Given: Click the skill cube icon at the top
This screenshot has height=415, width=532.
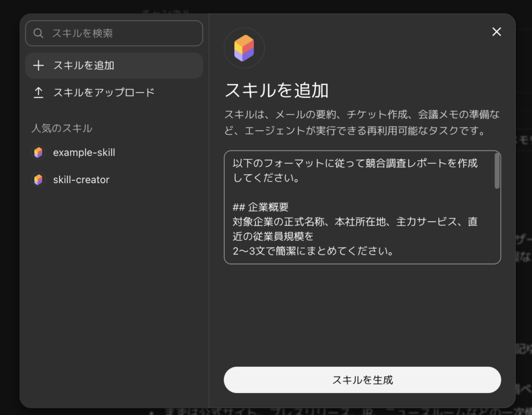Looking at the screenshot, I should (x=244, y=47).
